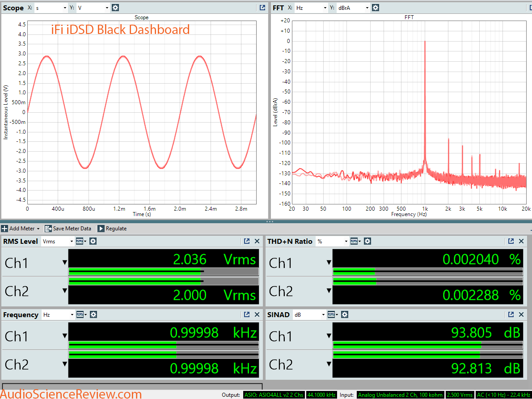Click the Ch1 RMS Level bar graph
The image size is (532, 399).
point(164,272)
